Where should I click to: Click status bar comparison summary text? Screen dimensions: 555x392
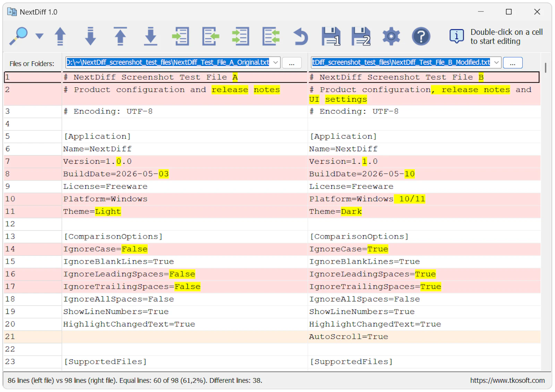(x=135, y=381)
